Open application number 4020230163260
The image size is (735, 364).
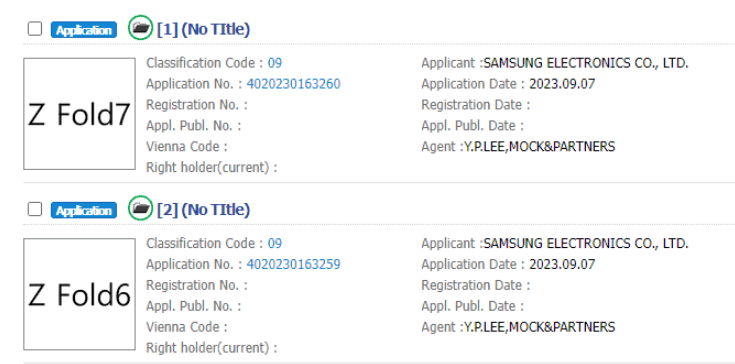click(293, 84)
